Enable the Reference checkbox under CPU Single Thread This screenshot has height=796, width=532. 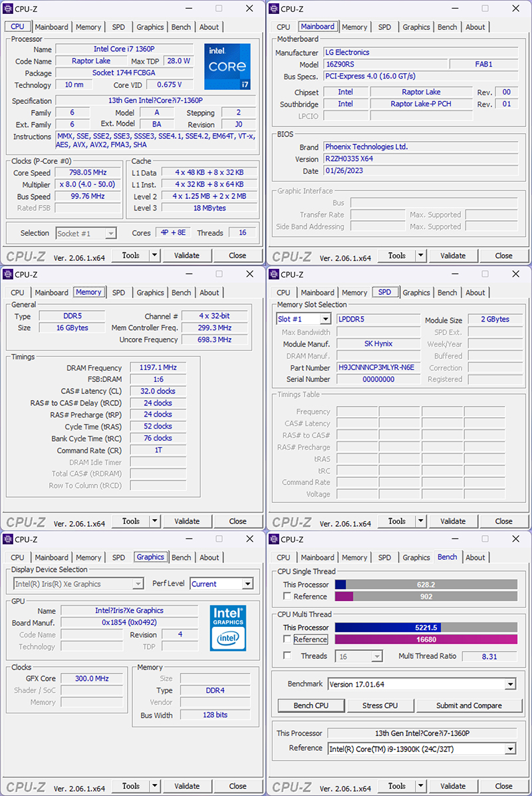coord(287,596)
